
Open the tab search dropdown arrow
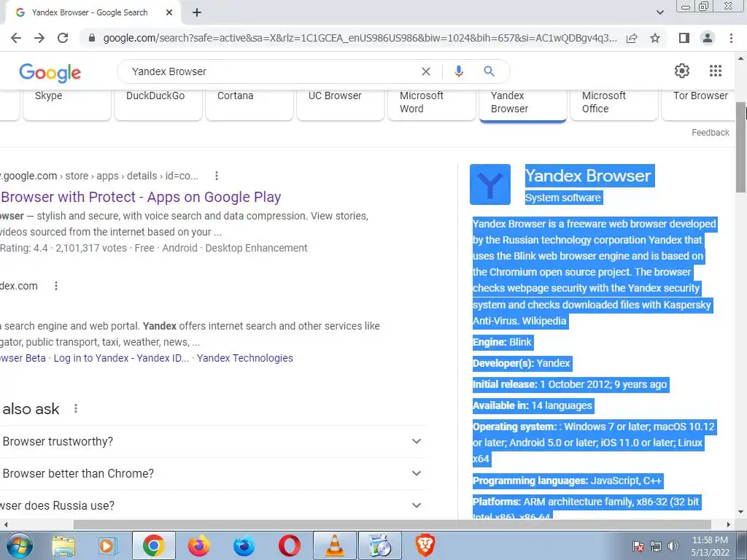click(x=659, y=12)
